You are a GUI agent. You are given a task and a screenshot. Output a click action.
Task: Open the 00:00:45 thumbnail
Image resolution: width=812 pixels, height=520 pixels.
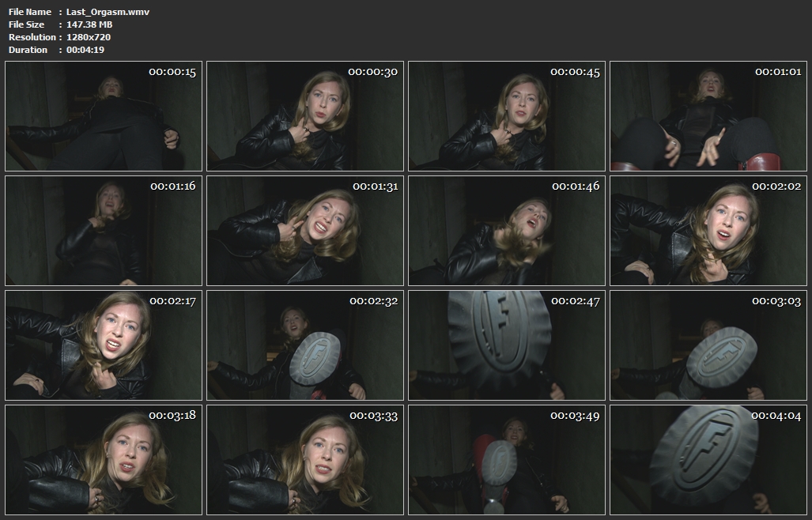point(507,116)
